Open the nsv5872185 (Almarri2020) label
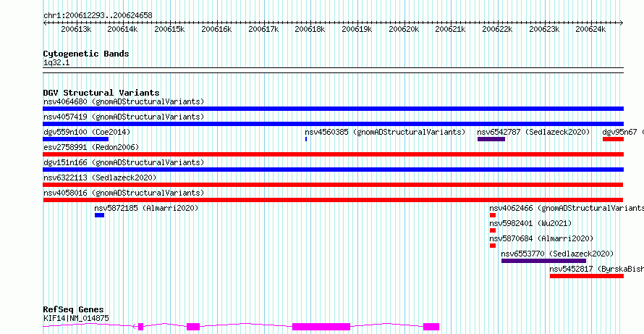The width and height of the screenshot is (644, 334). (x=147, y=208)
